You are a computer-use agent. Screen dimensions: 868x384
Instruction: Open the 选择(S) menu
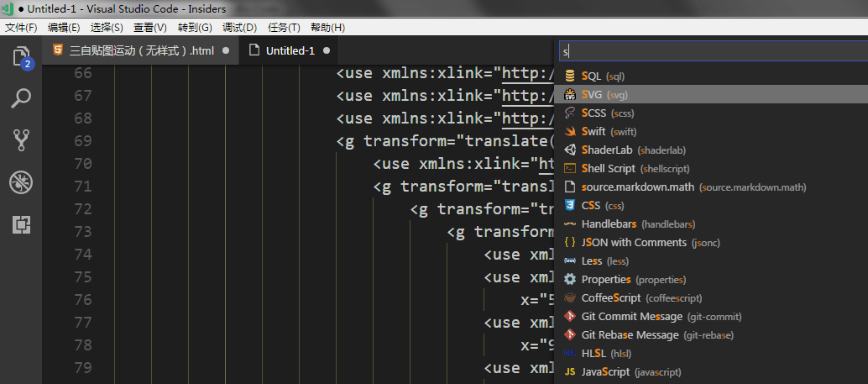(107, 28)
